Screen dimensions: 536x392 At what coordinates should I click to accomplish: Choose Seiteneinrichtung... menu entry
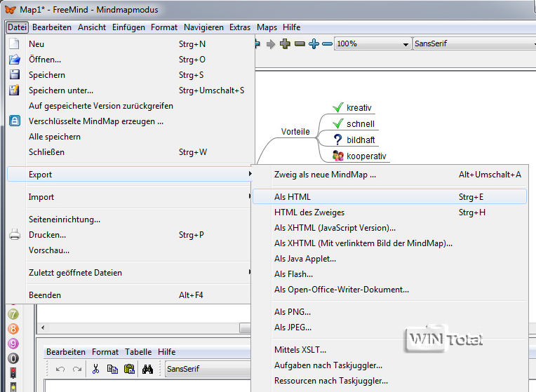[x=130, y=219]
